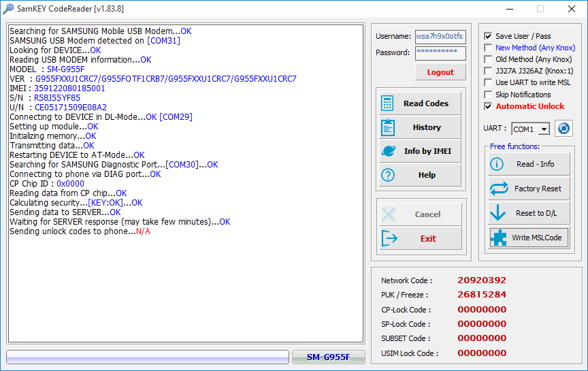
Task: Click the Factory Reset arrows icon
Action: (x=499, y=189)
